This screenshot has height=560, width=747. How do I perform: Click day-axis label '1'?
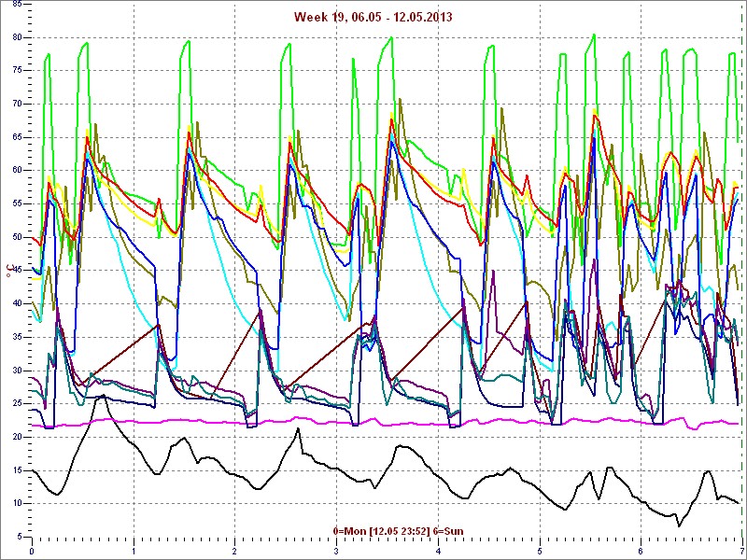point(134,552)
